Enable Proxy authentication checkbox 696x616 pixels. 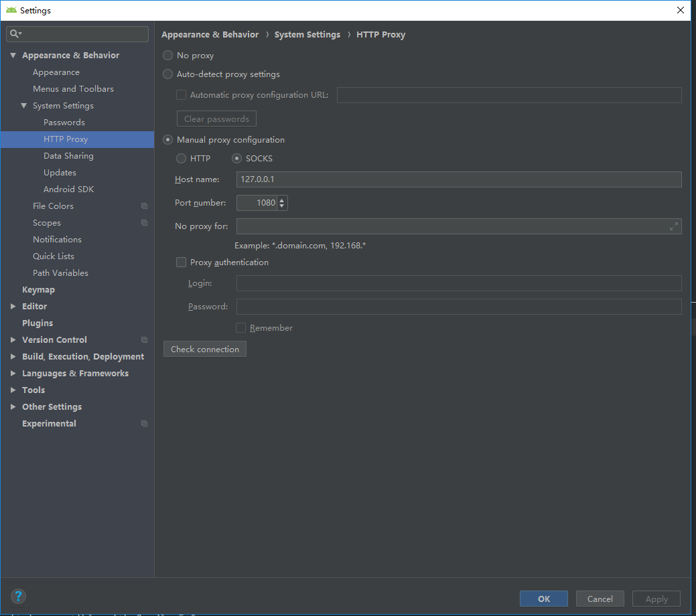pos(181,262)
